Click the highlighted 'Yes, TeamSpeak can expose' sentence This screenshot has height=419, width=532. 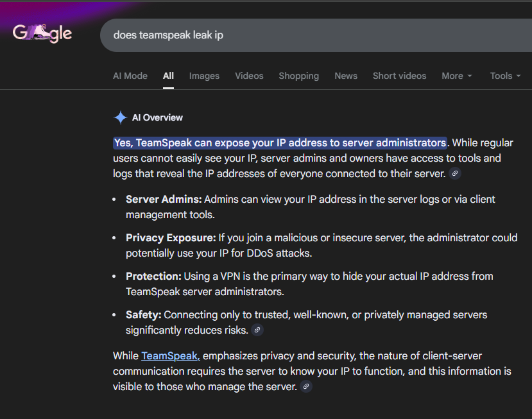coord(280,143)
